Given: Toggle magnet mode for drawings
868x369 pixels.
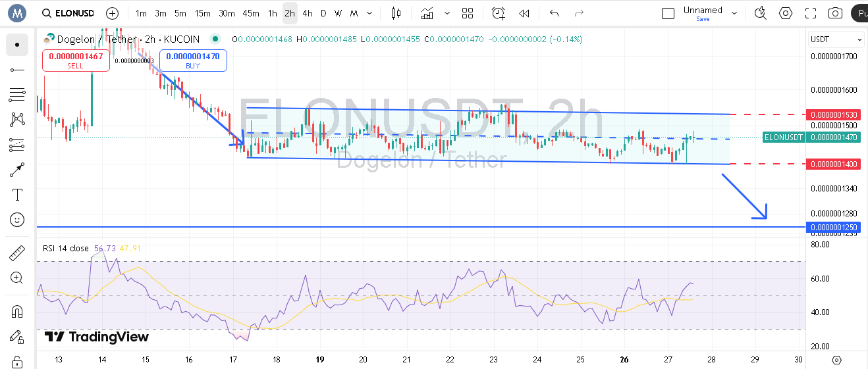Looking at the screenshot, I should [x=17, y=312].
